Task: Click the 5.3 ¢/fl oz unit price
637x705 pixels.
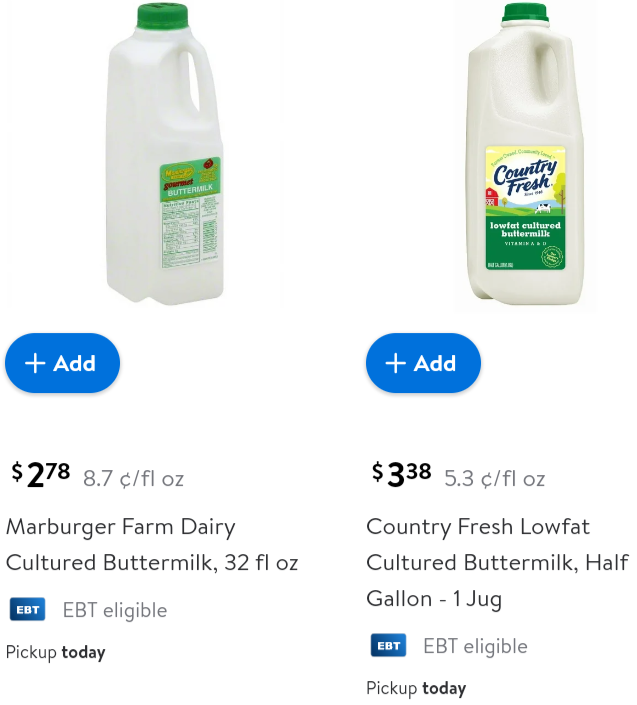Action: point(494,478)
